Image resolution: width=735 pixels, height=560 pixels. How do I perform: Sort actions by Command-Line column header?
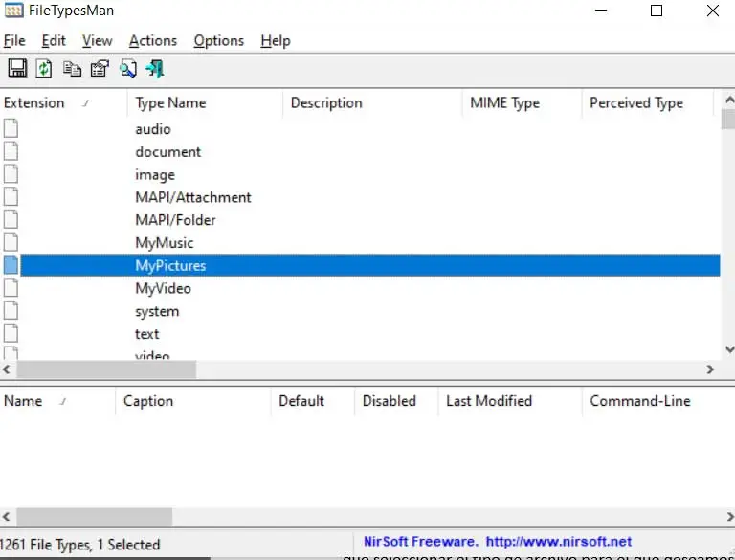(658, 401)
